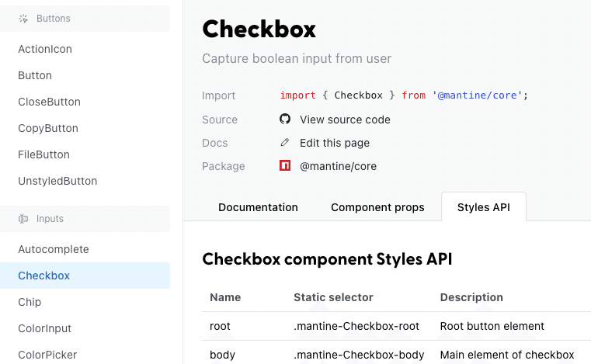Click the body name cell
Image resolution: width=591 pixels, height=364 pixels.
222,355
